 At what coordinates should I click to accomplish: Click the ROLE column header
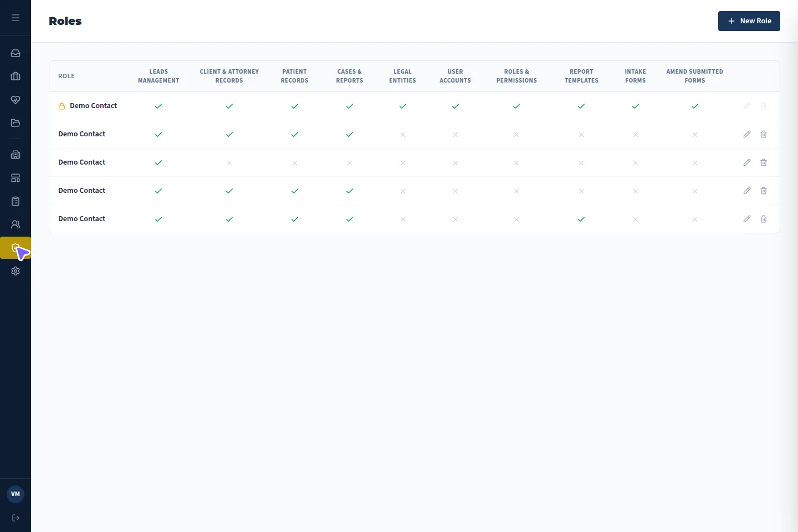(x=66, y=76)
